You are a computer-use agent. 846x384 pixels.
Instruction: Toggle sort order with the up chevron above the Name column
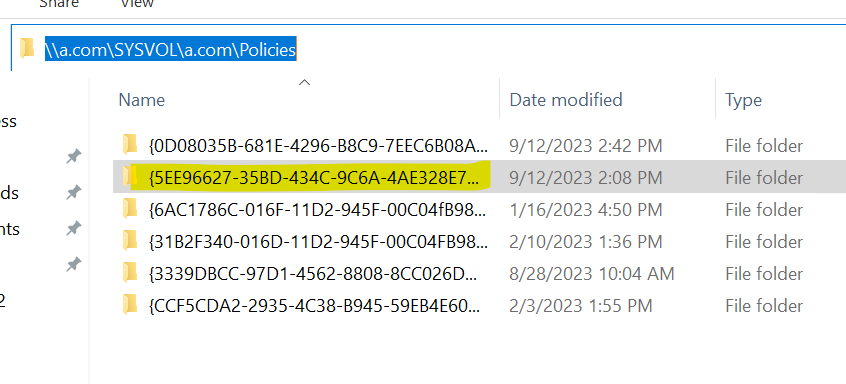[x=304, y=83]
